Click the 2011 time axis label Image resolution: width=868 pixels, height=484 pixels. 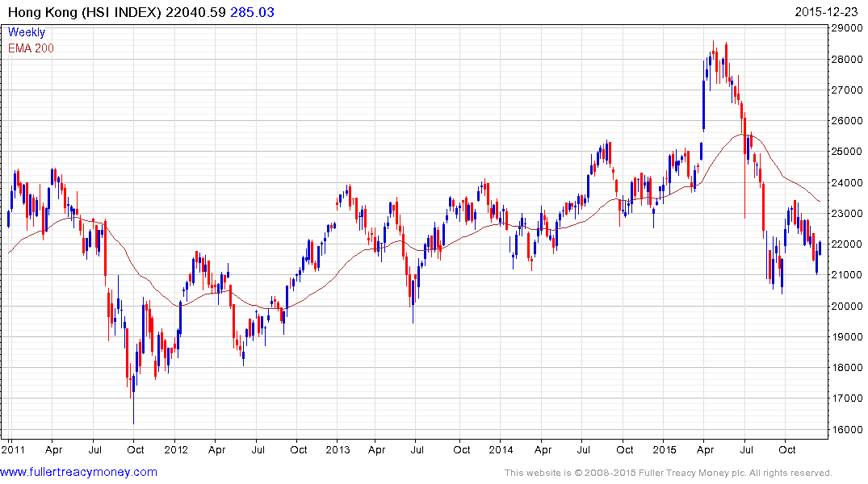click(13, 449)
